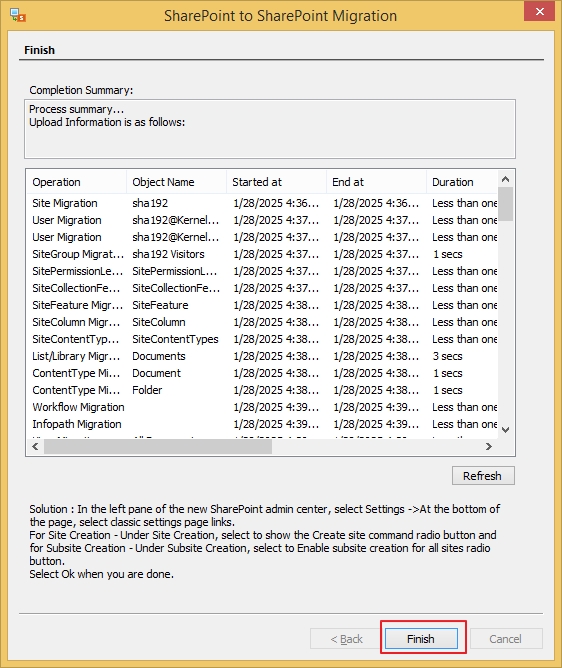Sort by the End at column header
Screen dimensions: 562x668
point(376,182)
